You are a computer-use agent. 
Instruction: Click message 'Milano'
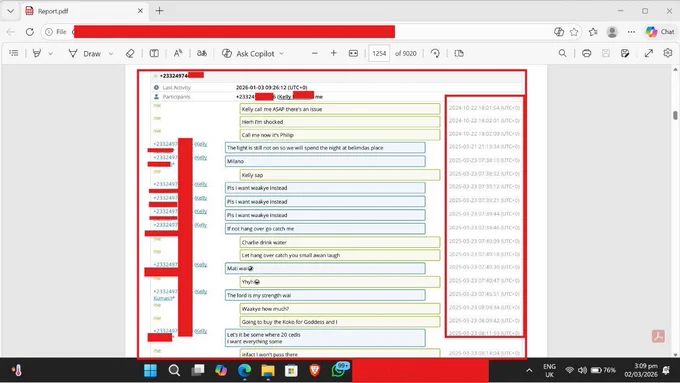coord(325,161)
